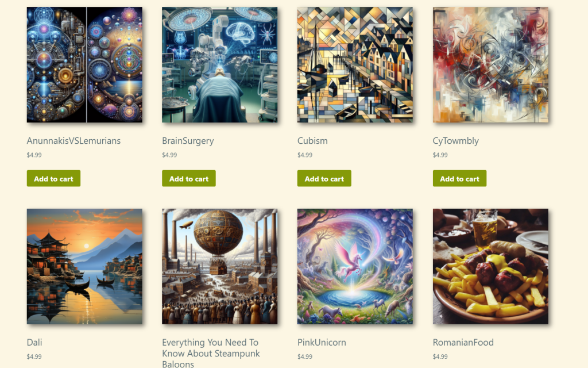Image resolution: width=588 pixels, height=368 pixels.
Task: Add BrainSurgery to cart
Action: 188,178
